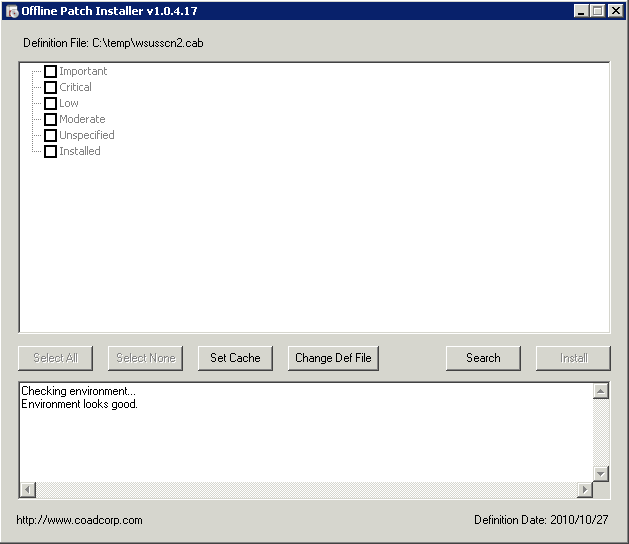Click the 'Environment looks good.' log line
Viewport: 629px width, 544px height.
click(x=79, y=404)
